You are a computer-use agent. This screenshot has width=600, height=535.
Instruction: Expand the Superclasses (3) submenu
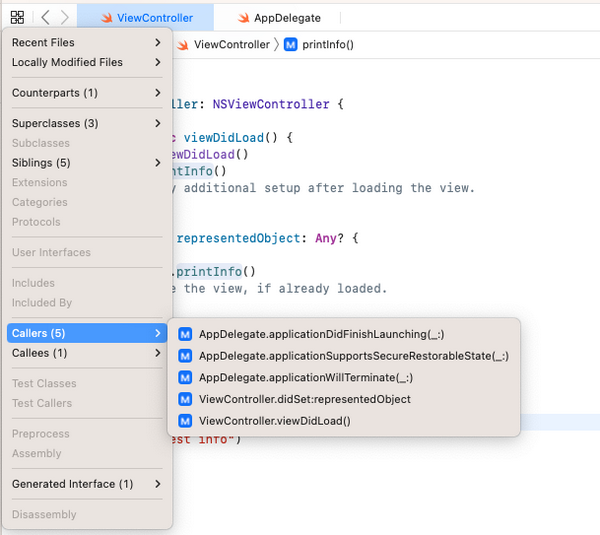tap(86, 123)
